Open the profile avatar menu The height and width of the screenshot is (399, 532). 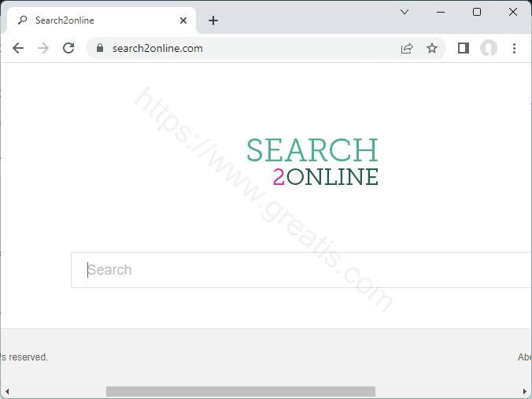[x=489, y=48]
